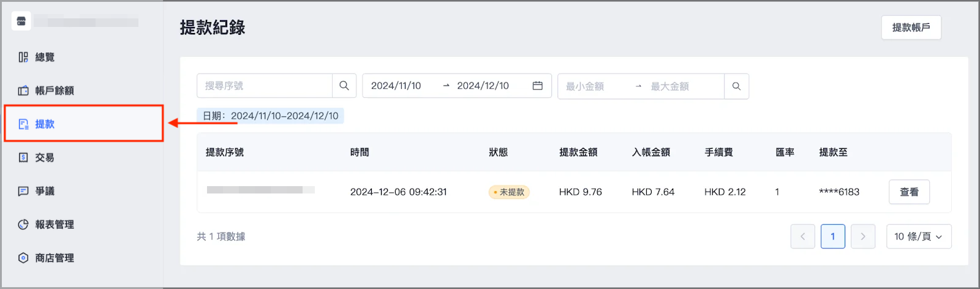Click the HKD 2.12 fee value
Image resolution: width=980 pixels, height=289 pixels.
tap(725, 192)
